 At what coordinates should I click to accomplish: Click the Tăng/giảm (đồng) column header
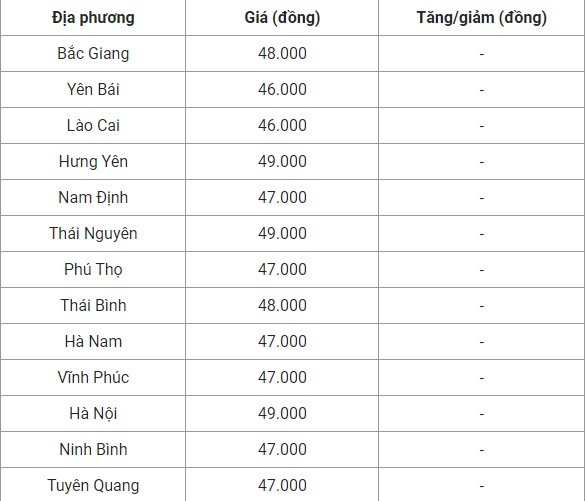click(x=481, y=18)
